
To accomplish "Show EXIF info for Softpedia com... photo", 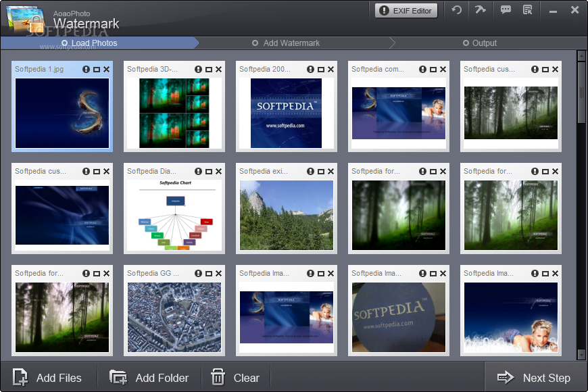I will [x=422, y=70].
